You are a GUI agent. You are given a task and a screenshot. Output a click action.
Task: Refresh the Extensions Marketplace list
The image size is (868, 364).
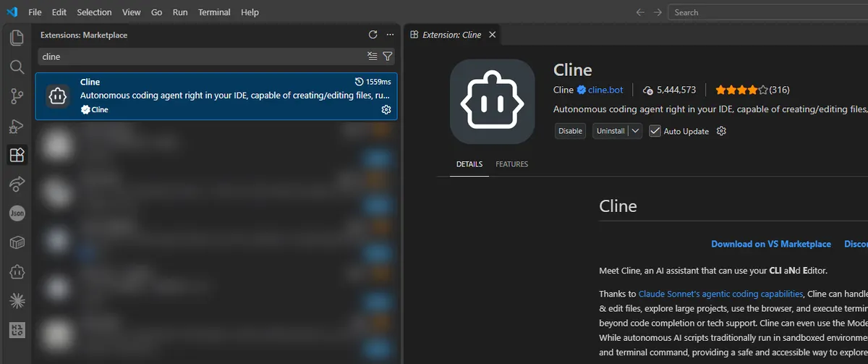[373, 35]
